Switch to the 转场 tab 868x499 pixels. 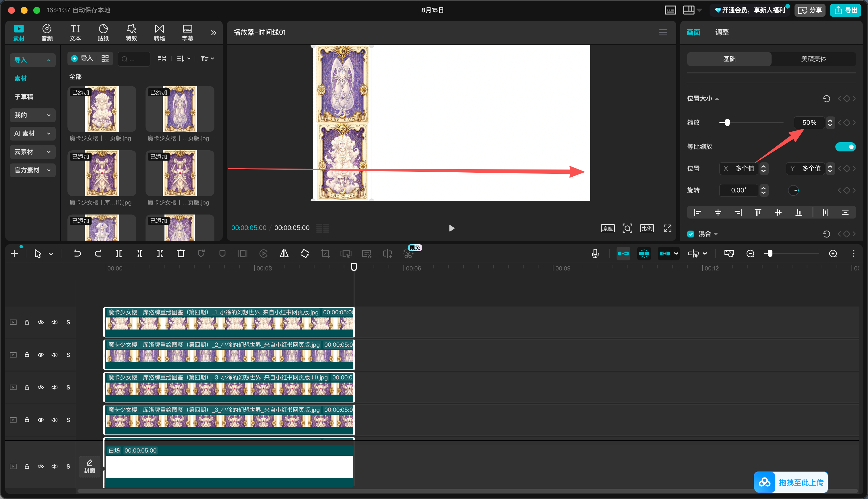(160, 33)
